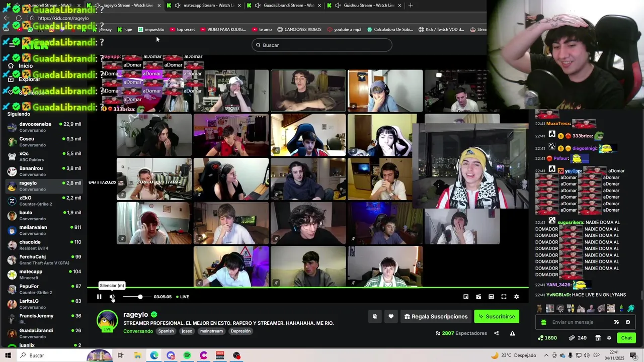Screen dimensions: 644x362
Task: Open the youtube a mp3 bookmark
Action: click(344, 30)
